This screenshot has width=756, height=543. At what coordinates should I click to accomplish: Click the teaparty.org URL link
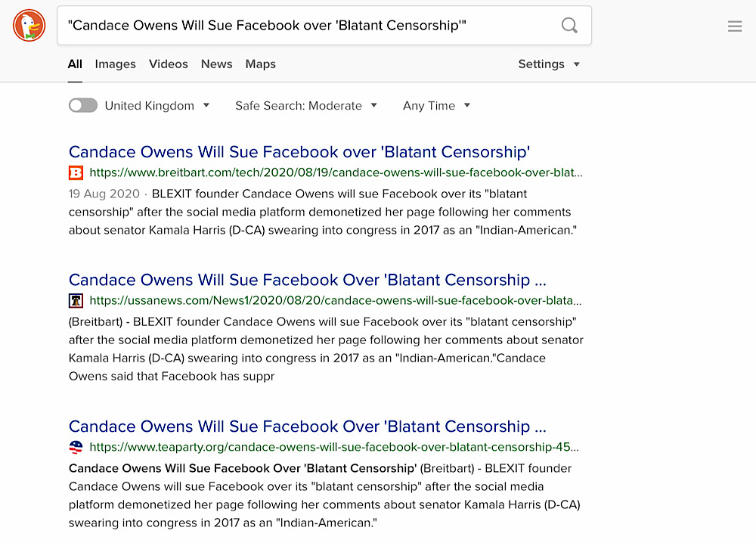[334, 447]
